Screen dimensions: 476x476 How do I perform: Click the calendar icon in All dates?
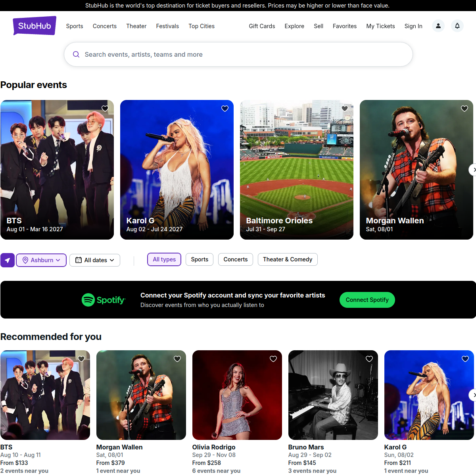79,260
